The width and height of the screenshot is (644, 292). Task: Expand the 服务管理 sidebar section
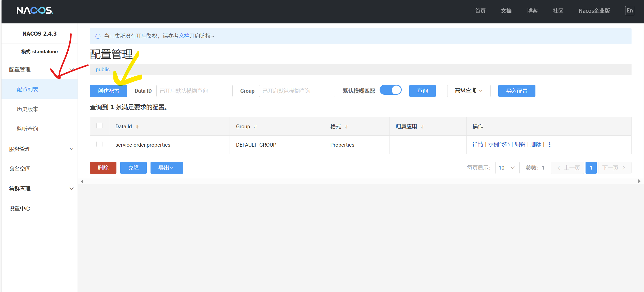[x=39, y=149]
